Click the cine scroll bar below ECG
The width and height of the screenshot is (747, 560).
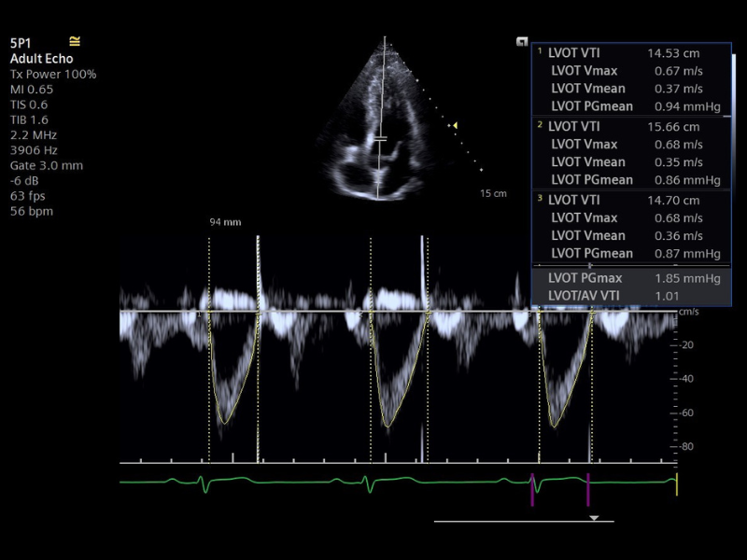tap(523, 521)
